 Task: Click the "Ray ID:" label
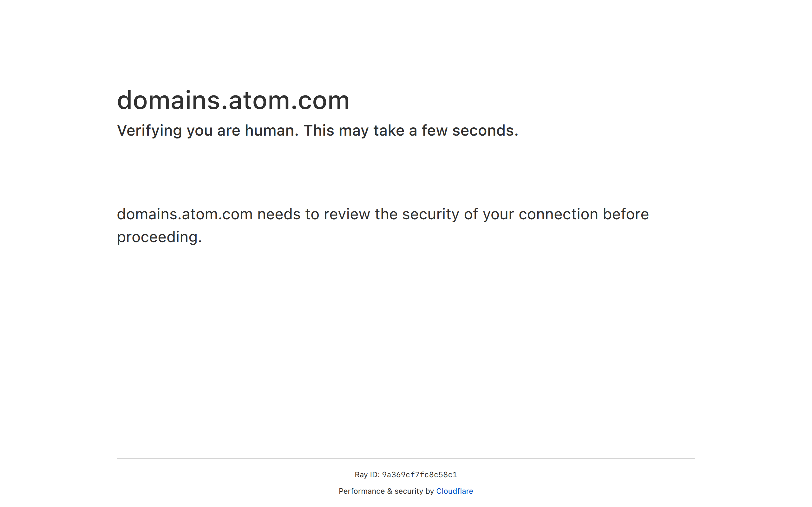point(367,475)
